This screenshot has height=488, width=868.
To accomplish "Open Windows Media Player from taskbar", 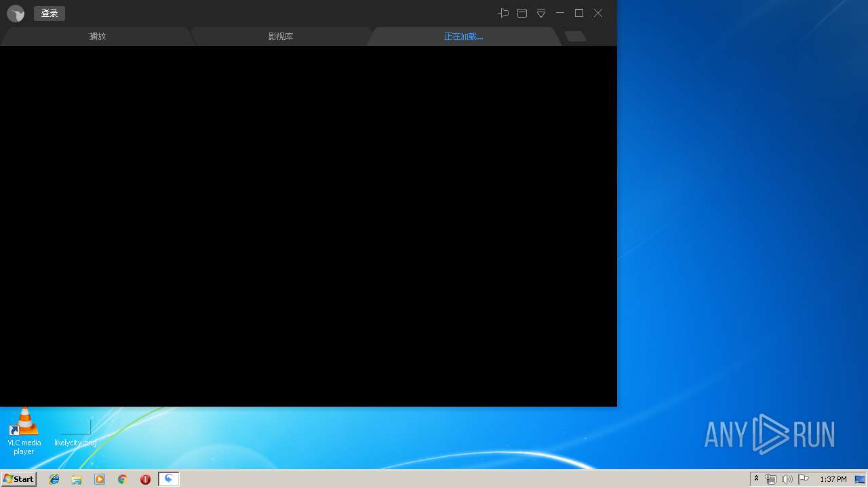I will (x=100, y=479).
